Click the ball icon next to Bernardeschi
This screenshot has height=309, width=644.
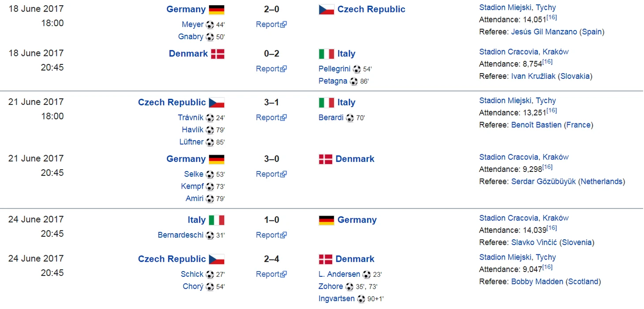[210, 235]
